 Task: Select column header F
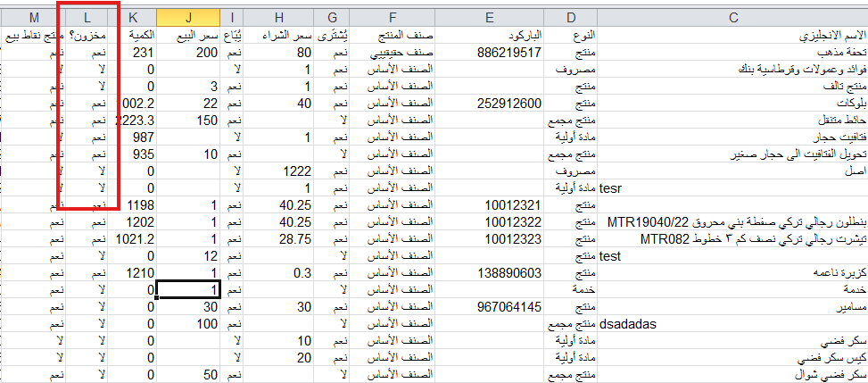[393, 18]
